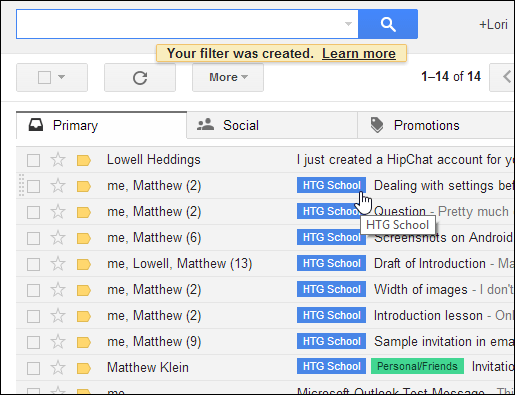515x395 pixels.
Task: Star the Screenshots on Android email
Action: click(58, 238)
